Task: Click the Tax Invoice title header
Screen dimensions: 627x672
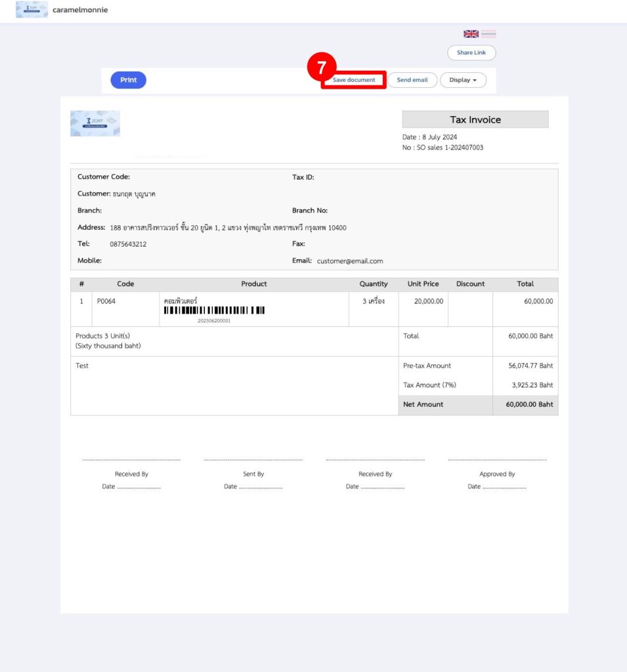Action: coord(475,119)
